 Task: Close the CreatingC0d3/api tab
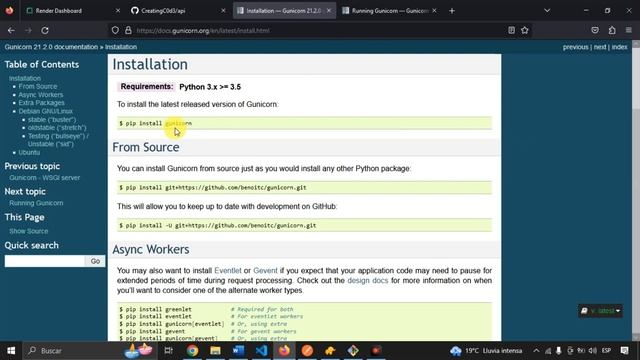tap(223, 11)
